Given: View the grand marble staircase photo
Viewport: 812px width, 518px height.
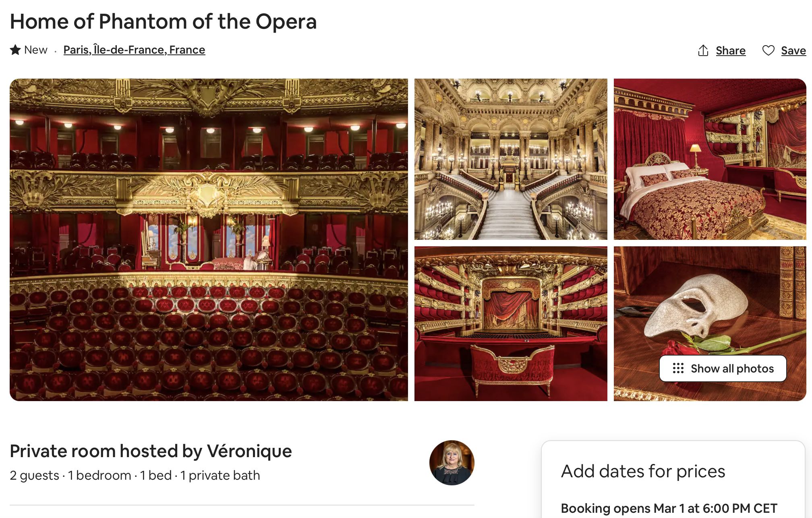Looking at the screenshot, I should click(510, 159).
